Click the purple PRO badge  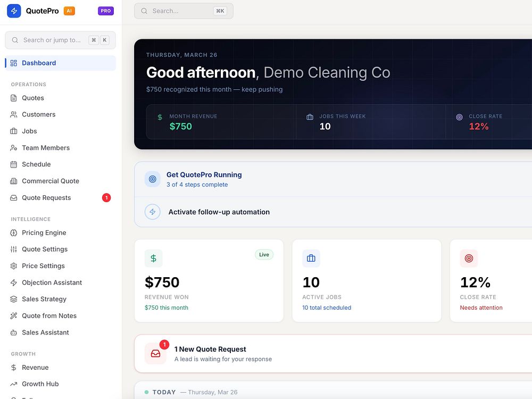106,11
